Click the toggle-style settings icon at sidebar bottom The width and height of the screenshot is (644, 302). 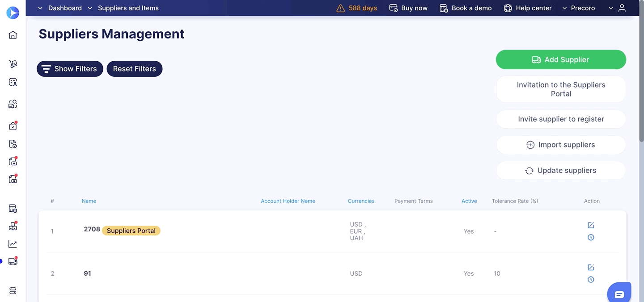[13, 291]
